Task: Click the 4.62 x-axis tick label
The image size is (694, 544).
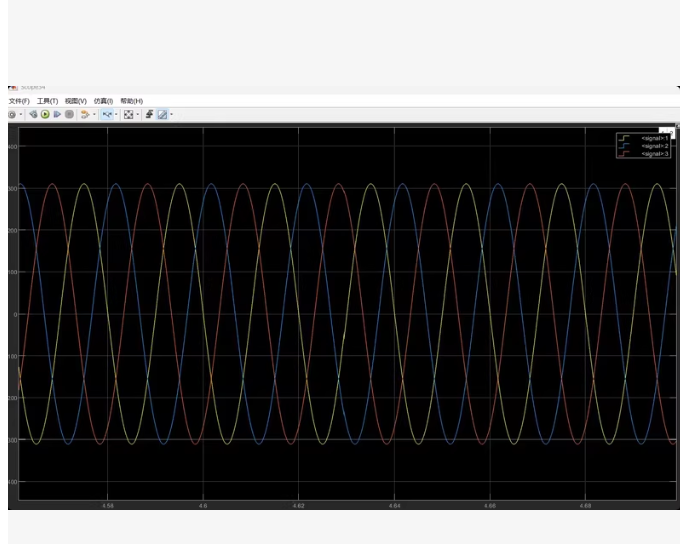Action: click(x=299, y=505)
